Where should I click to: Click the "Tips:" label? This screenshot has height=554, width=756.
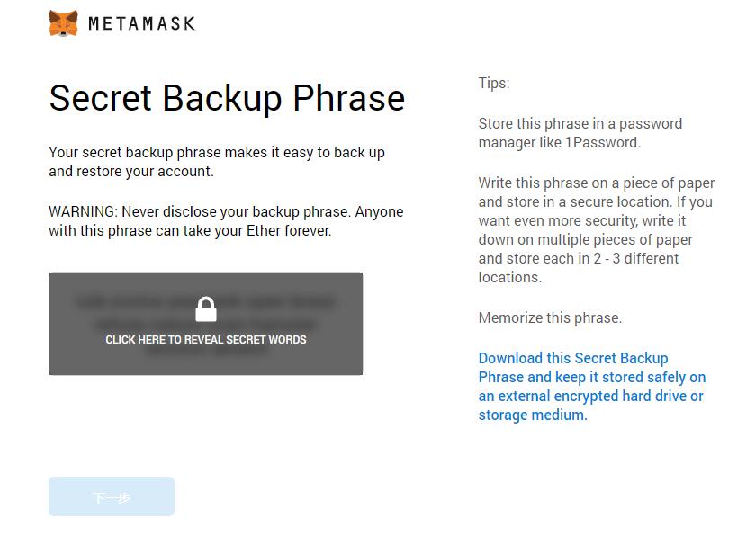point(494,84)
